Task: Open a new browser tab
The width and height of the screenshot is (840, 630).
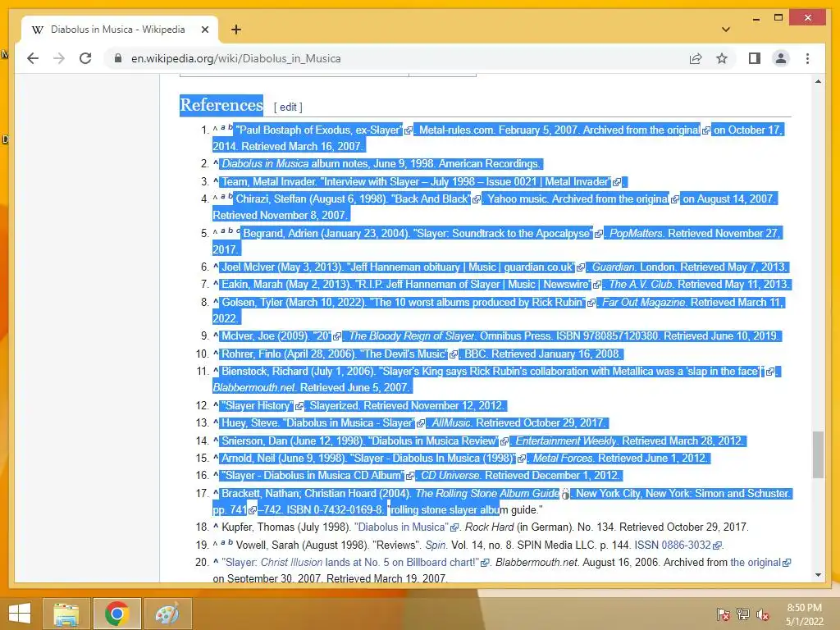Action: point(236,30)
